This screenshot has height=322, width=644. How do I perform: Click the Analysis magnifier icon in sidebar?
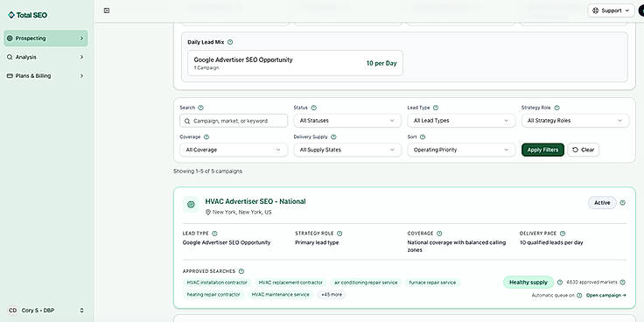(x=10, y=57)
